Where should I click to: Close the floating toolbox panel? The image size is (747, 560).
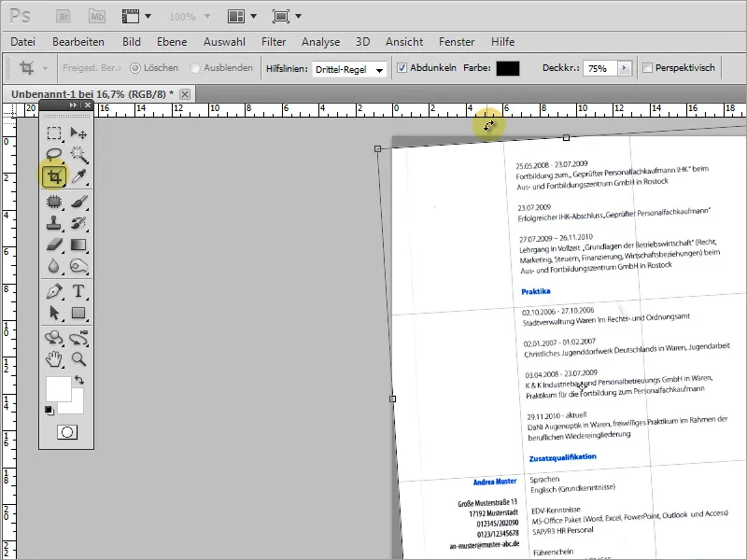pyautogui.click(x=88, y=105)
